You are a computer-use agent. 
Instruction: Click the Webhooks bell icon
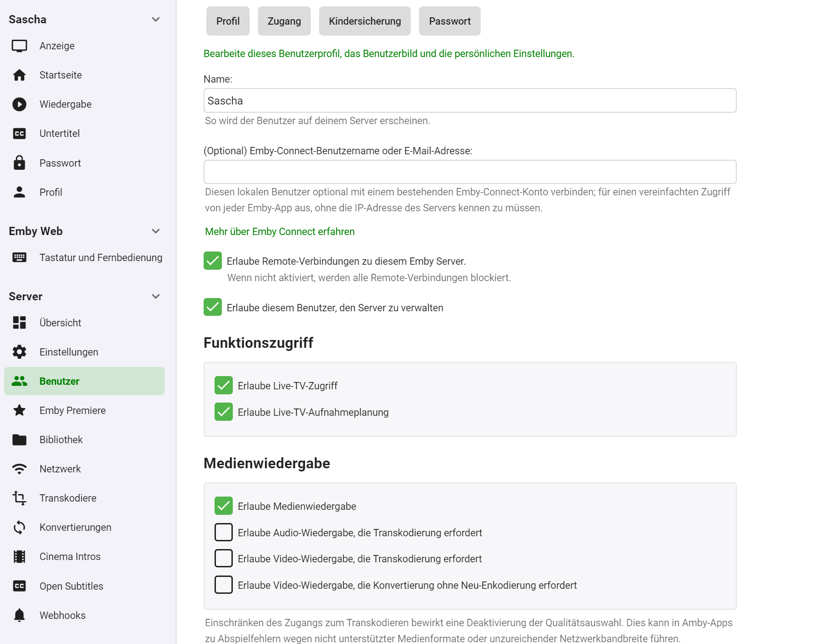point(19,615)
